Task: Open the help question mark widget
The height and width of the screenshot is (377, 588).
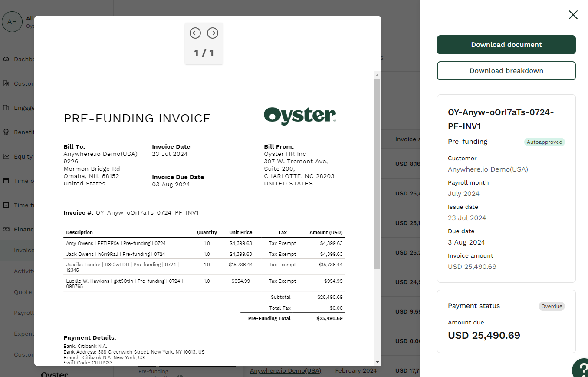Action: tap(580, 368)
